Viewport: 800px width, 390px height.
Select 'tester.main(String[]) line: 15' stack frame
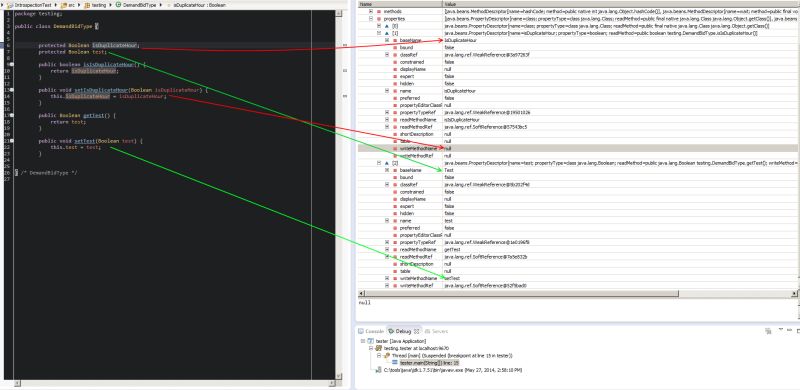[x=430, y=362]
